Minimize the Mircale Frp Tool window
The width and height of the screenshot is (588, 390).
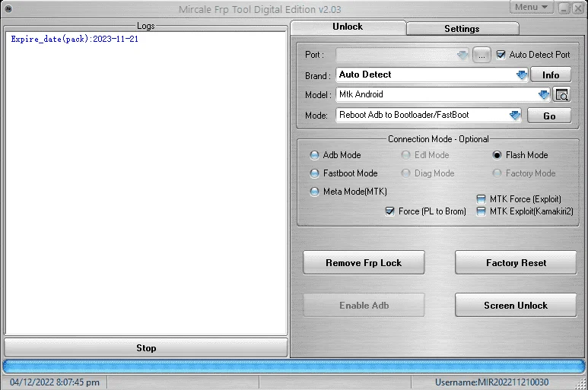(x=564, y=8)
